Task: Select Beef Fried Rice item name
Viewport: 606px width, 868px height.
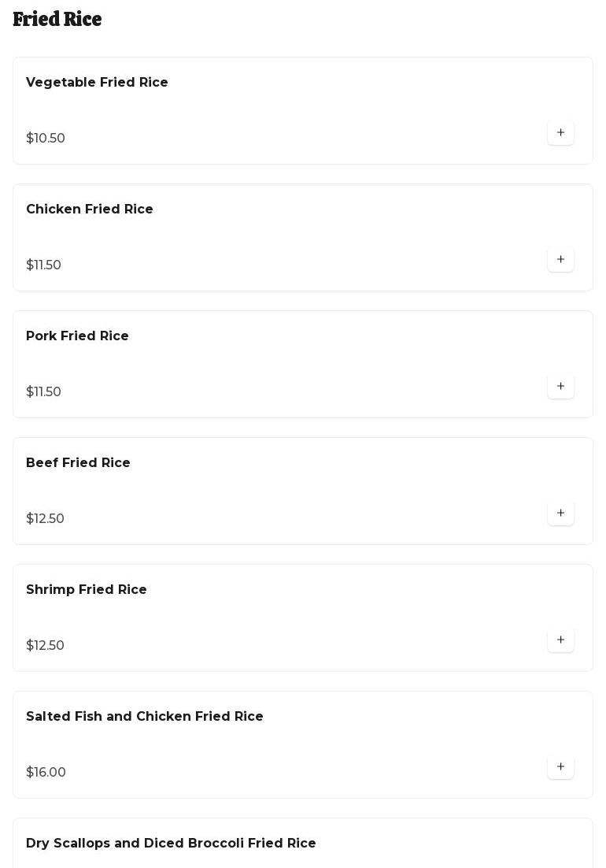Action: pos(78,463)
